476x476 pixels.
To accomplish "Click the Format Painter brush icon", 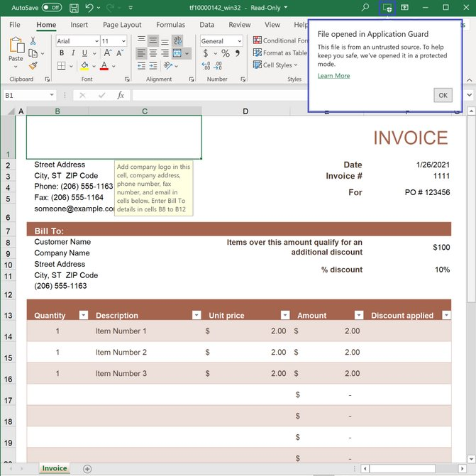I will click(x=33, y=65).
